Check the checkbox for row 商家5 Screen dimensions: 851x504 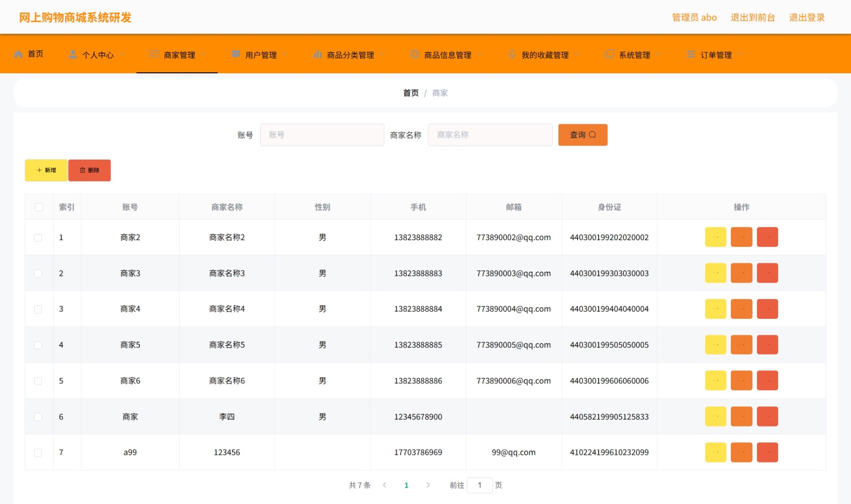click(x=38, y=345)
